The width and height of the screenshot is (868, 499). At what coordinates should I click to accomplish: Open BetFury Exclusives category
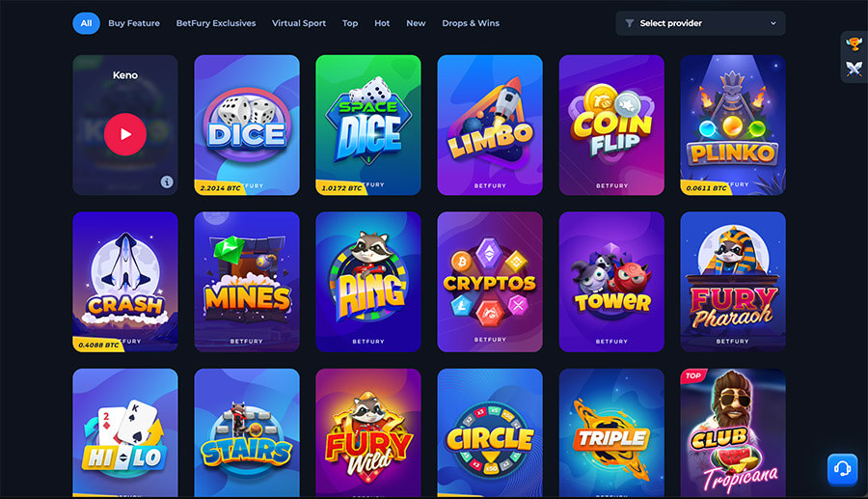(x=216, y=23)
